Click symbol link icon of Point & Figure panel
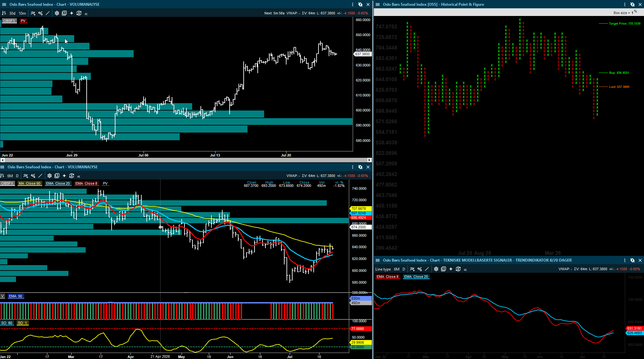 pos(632,4)
